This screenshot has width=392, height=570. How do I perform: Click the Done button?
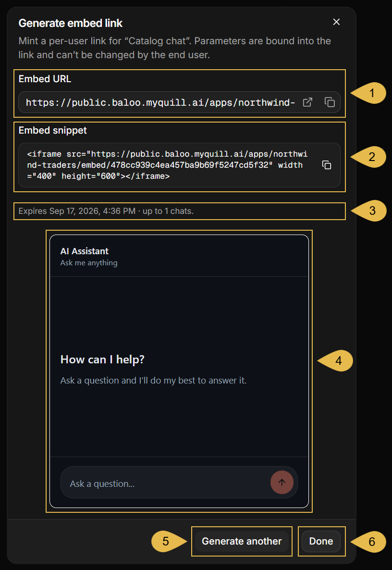[x=321, y=541]
